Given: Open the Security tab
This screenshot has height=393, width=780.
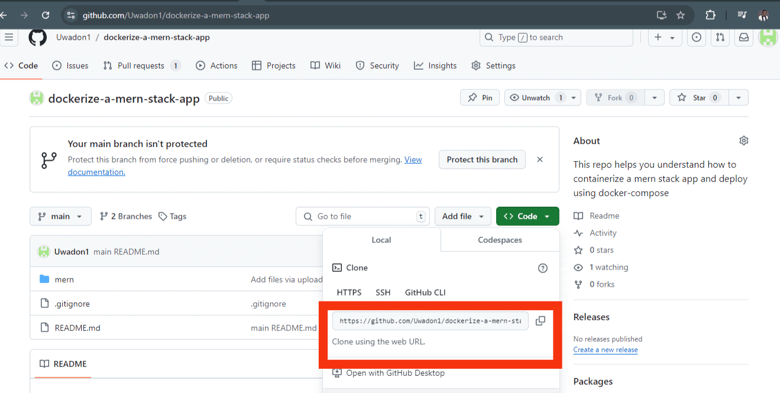Looking at the screenshot, I should (377, 66).
